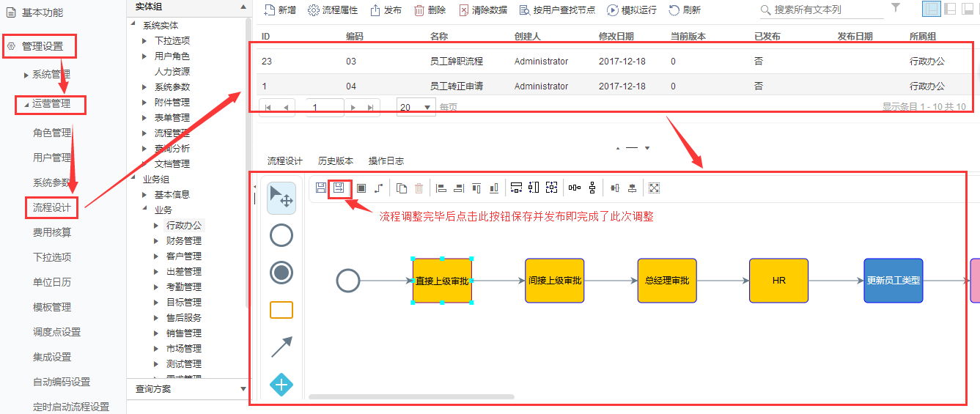This screenshot has height=414, width=980.
Task: Click the search all text columns field
Action: [825, 10]
